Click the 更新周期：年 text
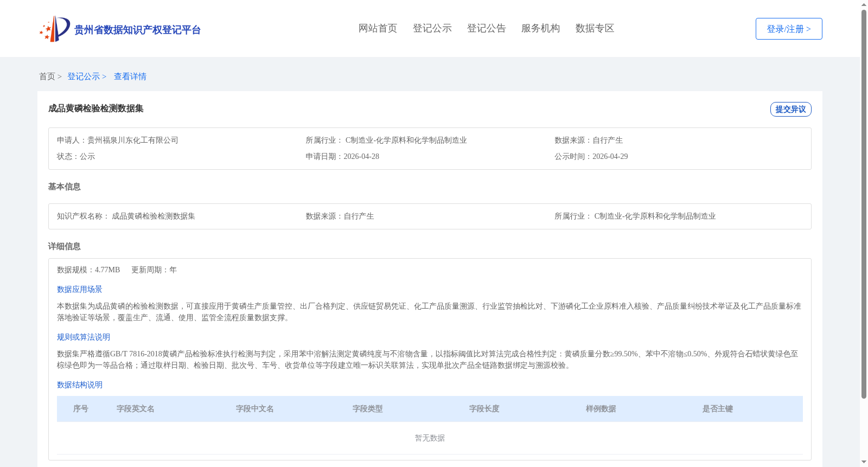This screenshot has height=467, width=868. click(154, 270)
